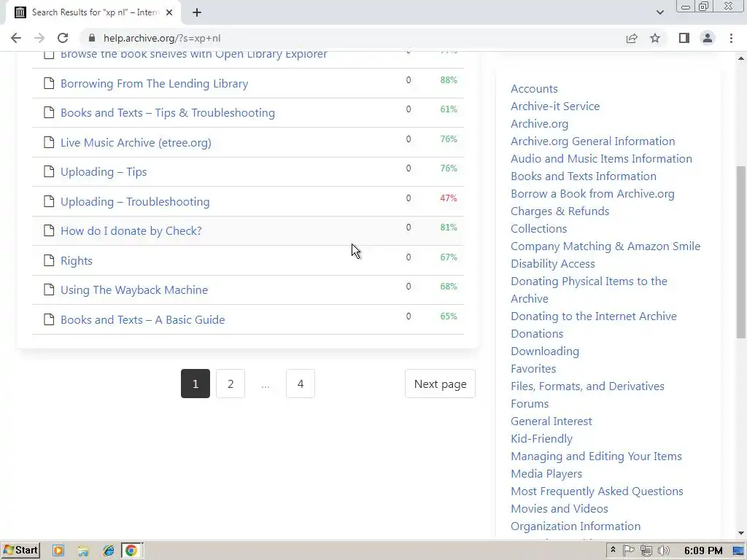
Task: Click the Show desktop tray button
Action: (x=739, y=551)
